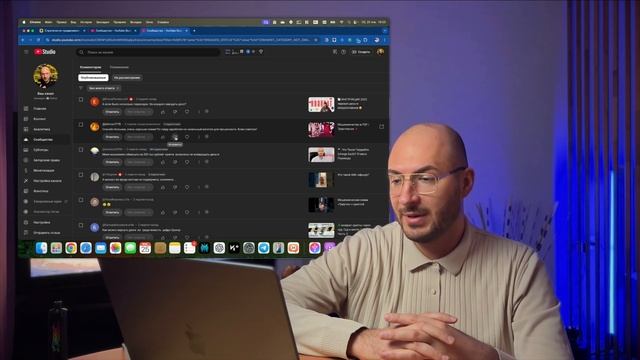Open Chrome from the Dock
Viewport: 640px width, 360px height.
pos(71,248)
